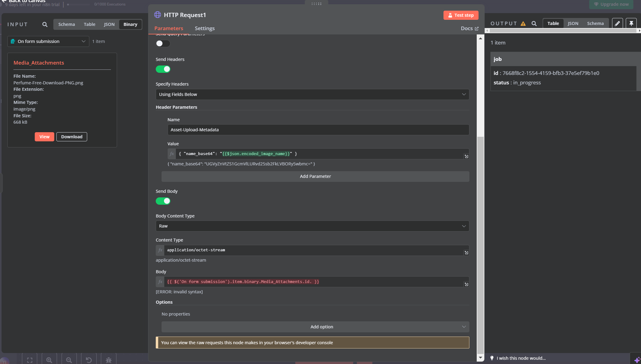Click the Asset-Upload-Metadata name input field
Image resolution: width=641 pixels, height=364 pixels.
(318, 130)
